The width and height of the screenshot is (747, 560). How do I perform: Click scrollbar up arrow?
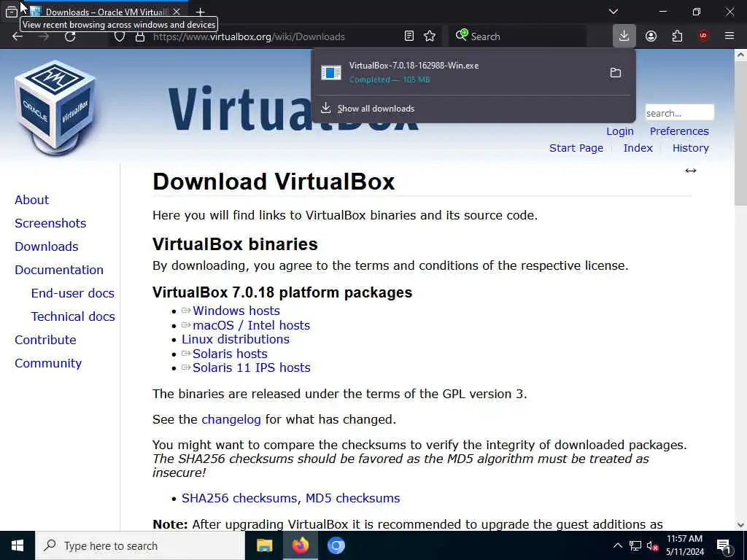coord(741,54)
